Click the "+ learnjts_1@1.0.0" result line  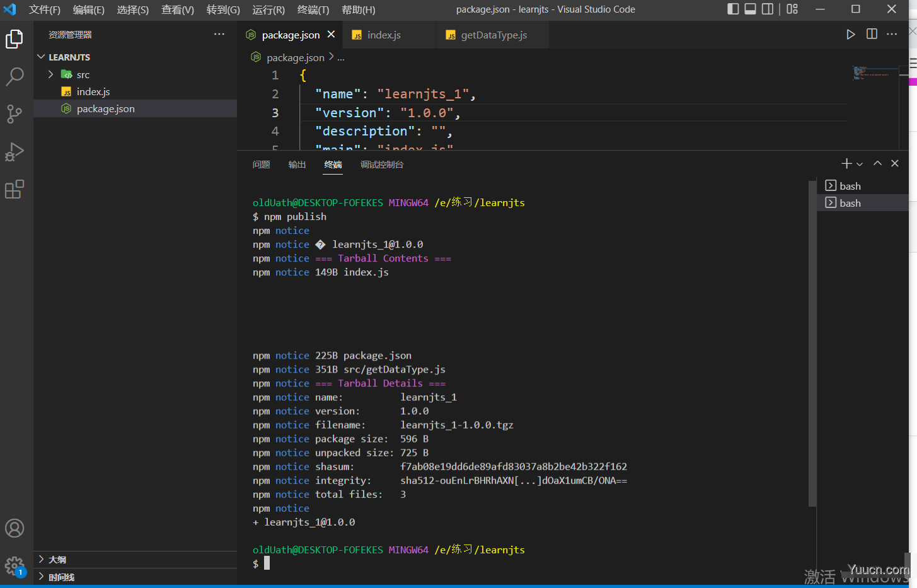coord(304,522)
